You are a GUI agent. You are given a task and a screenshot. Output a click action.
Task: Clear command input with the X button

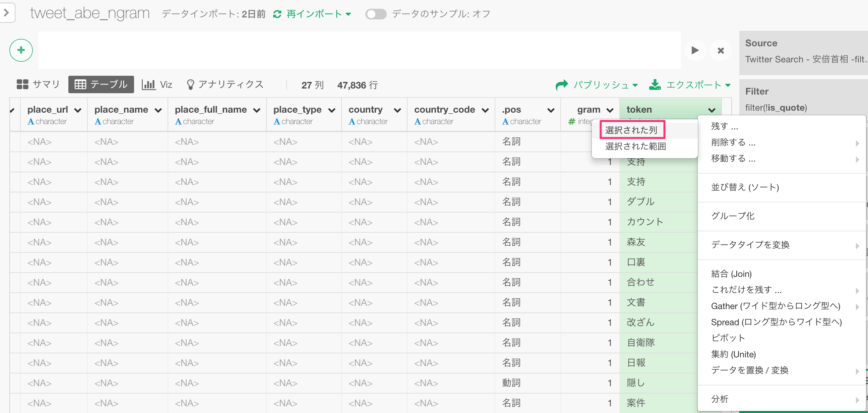(x=721, y=51)
